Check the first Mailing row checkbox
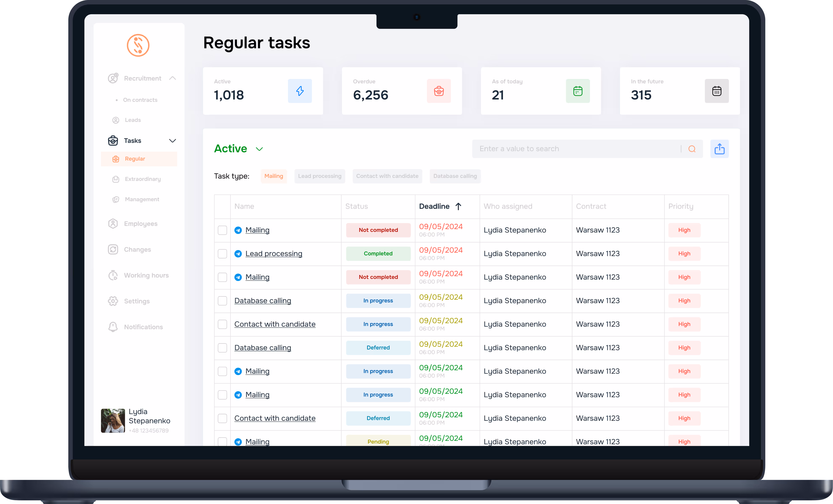This screenshot has width=833, height=504. point(222,230)
